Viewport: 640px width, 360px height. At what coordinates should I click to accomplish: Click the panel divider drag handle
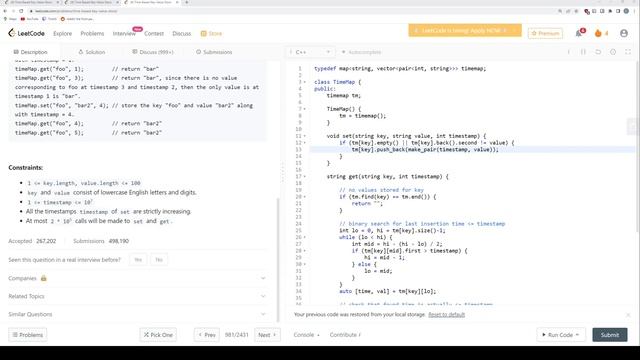click(282, 171)
